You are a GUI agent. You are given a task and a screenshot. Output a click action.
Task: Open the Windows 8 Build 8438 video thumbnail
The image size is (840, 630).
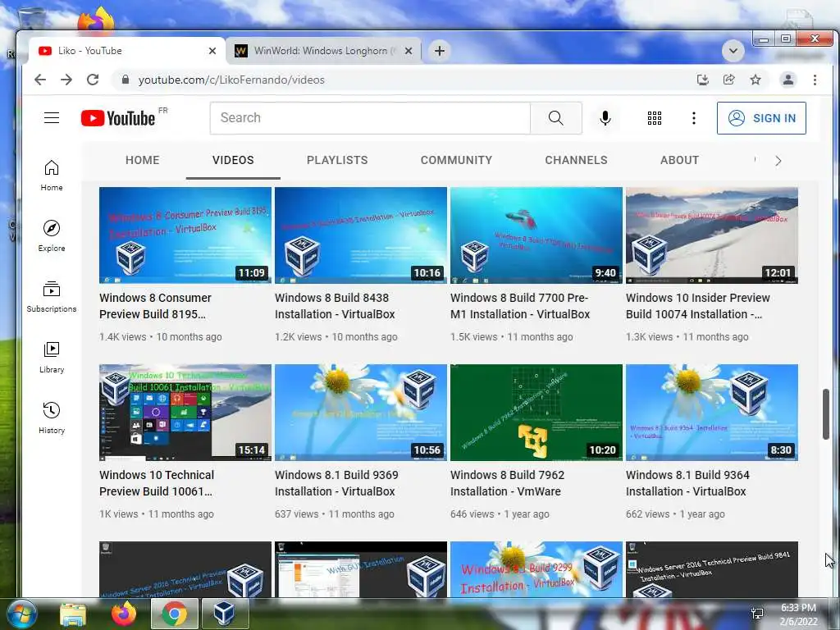(361, 235)
